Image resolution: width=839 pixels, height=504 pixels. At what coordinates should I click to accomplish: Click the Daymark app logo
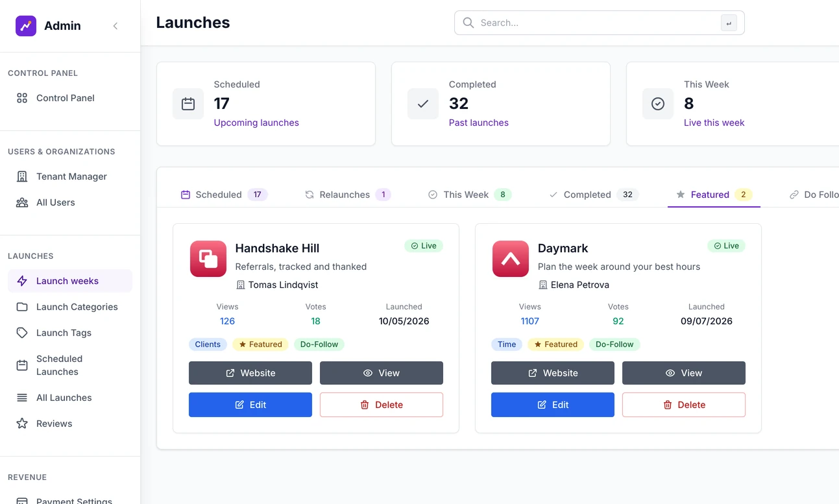pyautogui.click(x=511, y=259)
